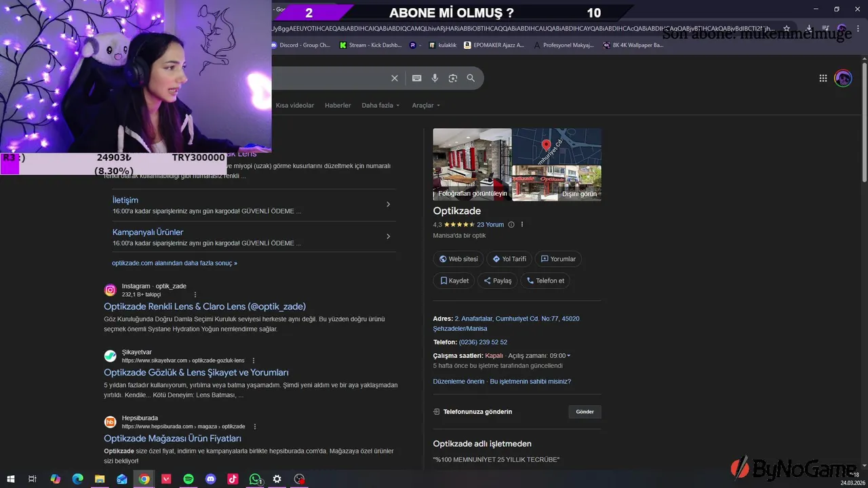The height and width of the screenshot is (488, 868).
Task: Open Fotoğrafları görüntüleyin photo thumbnail
Action: [x=473, y=165]
